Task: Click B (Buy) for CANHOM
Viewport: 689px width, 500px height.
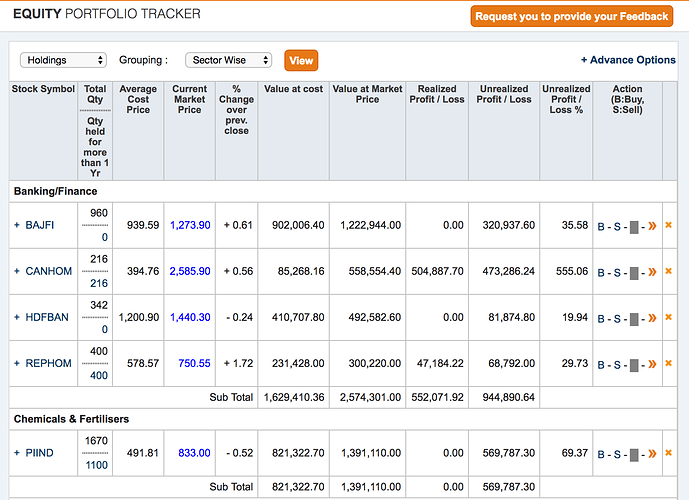Action: [x=601, y=273]
